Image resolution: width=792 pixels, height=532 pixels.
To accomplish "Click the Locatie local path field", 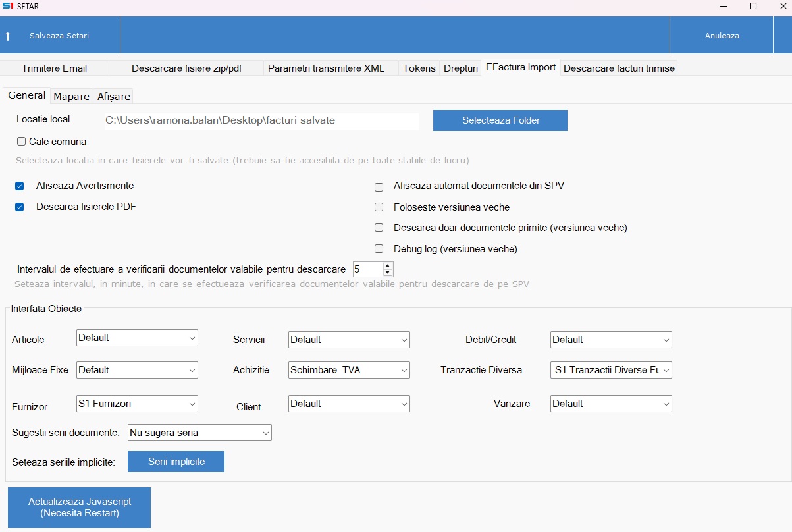I will 261,121.
